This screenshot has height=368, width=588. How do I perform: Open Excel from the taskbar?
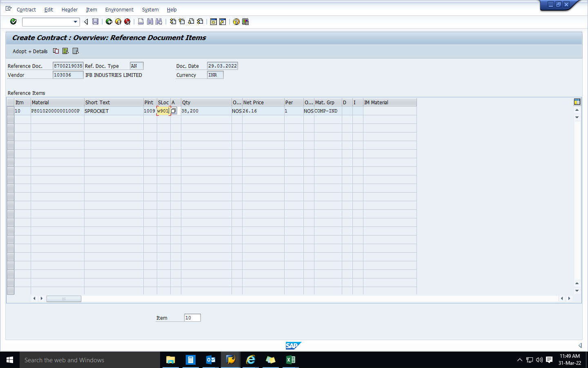click(290, 360)
